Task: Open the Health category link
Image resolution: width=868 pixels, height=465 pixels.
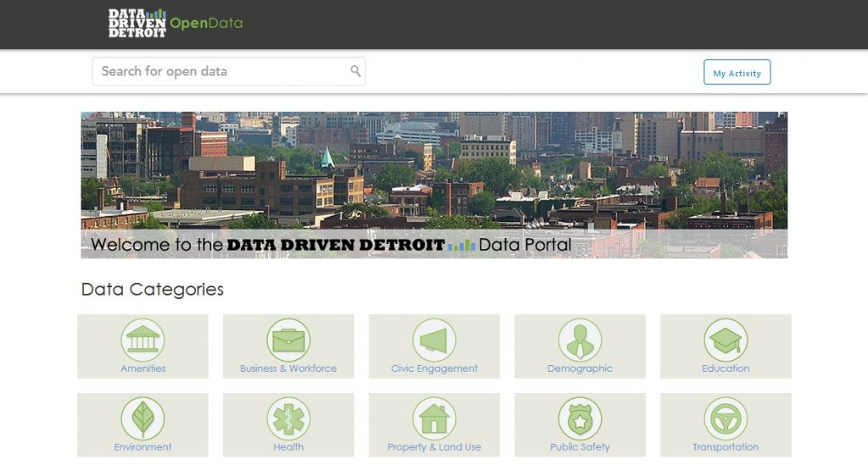Action: (x=288, y=446)
